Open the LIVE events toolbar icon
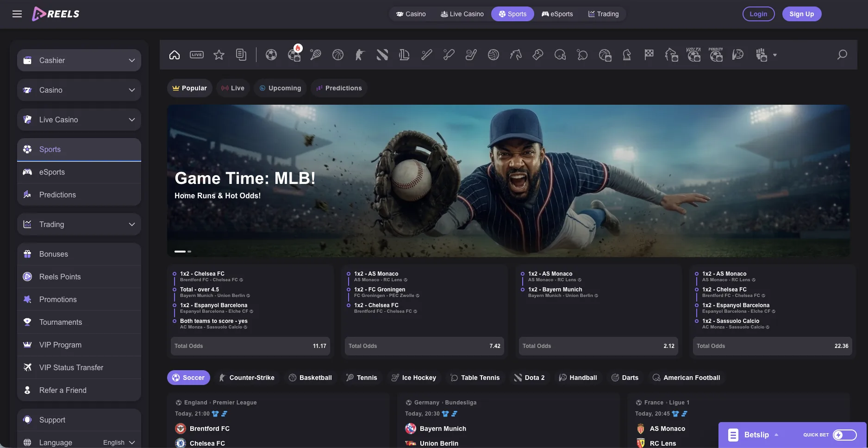This screenshot has width=868, height=448. pyautogui.click(x=197, y=55)
